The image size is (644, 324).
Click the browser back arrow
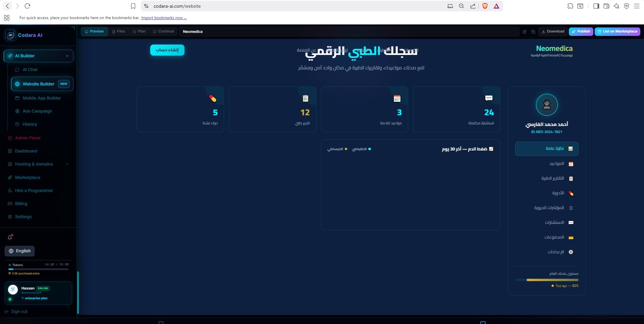coord(7,6)
